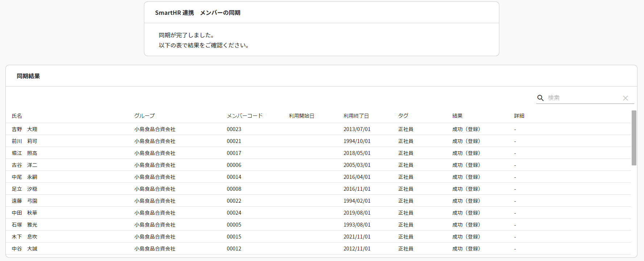Click 小島食品合資会社 in 木下 息吹 row
This screenshot has width=644, height=261.
tap(155, 237)
